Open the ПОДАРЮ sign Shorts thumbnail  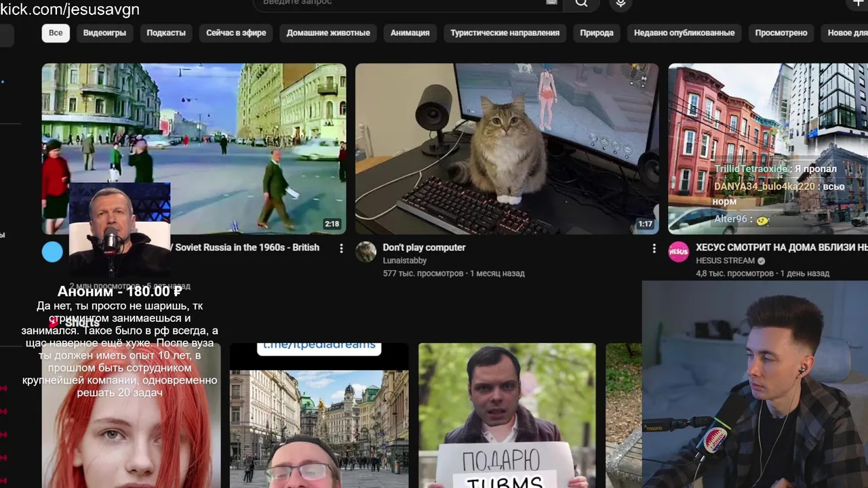point(507,415)
